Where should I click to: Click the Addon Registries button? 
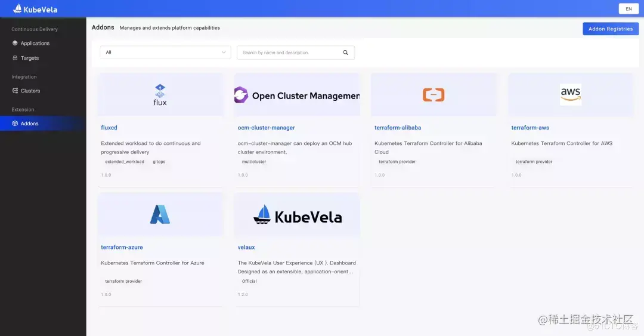pos(611,29)
